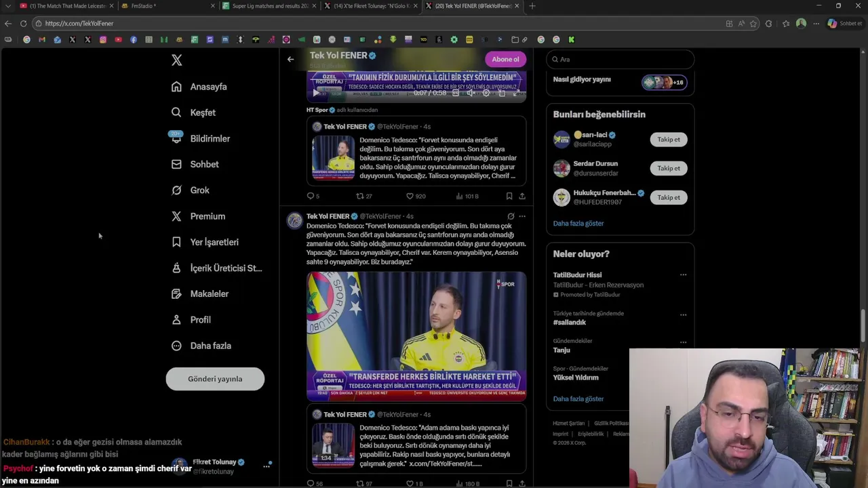Click the Ara search field
This screenshot has height=488, width=868.
pyautogui.click(x=620, y=60)
